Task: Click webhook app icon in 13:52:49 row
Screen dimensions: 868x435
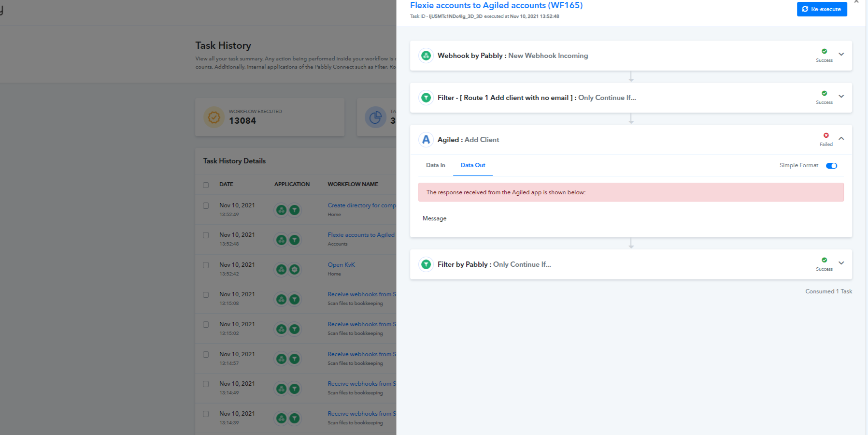Action: click(x=282, y=210)
